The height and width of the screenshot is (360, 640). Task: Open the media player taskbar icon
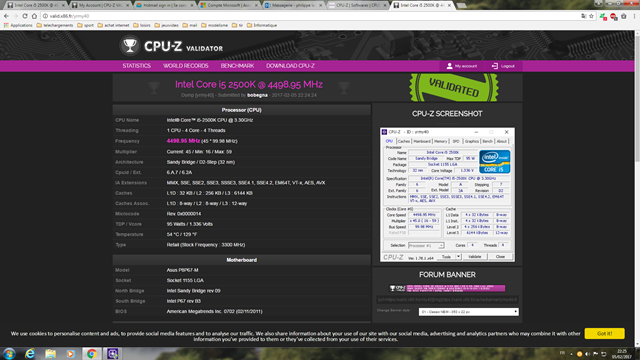[x=71, y=353]
